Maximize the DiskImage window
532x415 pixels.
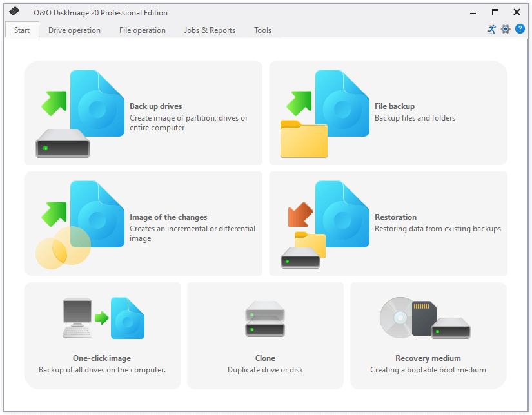pyautogui.click(x=495, y=12)
